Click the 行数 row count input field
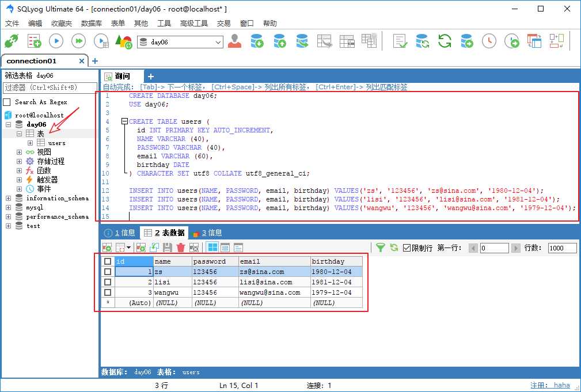Image resolution: width=581 pixels, height=392 pixels. pyautogui.click(x=562, y=248)
